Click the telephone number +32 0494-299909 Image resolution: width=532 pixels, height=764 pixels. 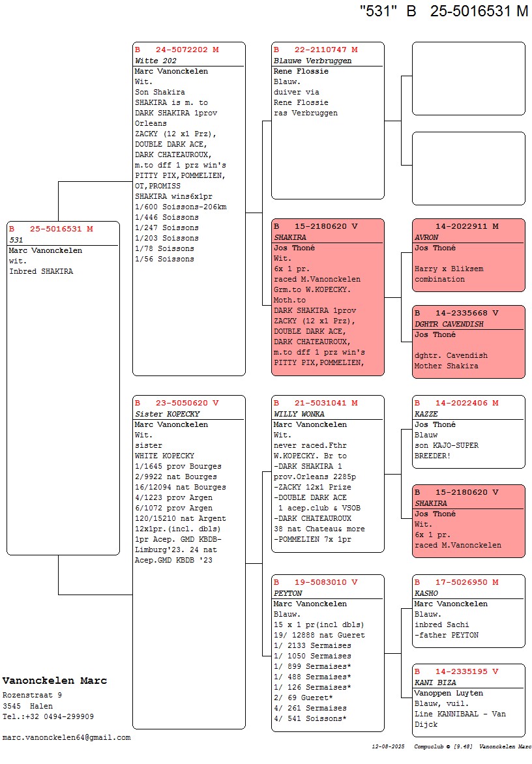click(x=48, y=716)
